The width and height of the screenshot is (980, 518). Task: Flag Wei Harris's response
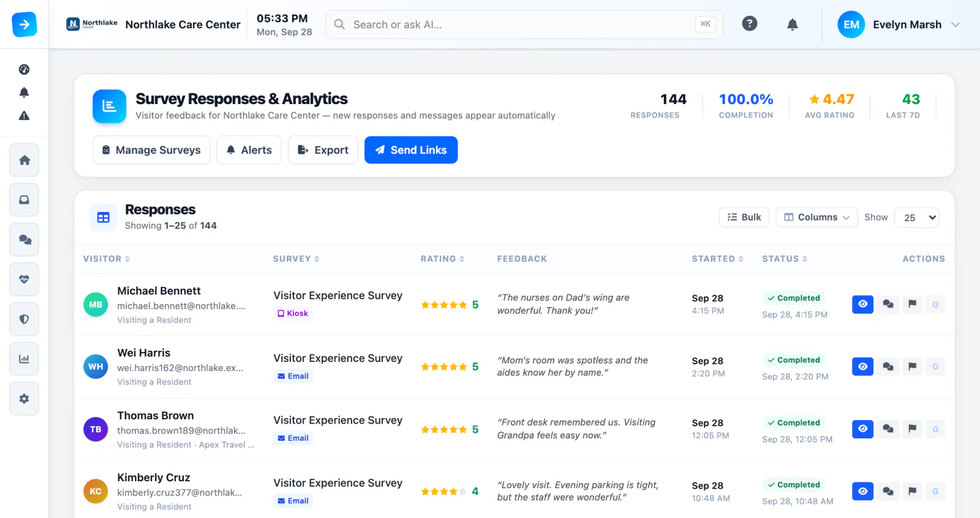tap(912, 367)
